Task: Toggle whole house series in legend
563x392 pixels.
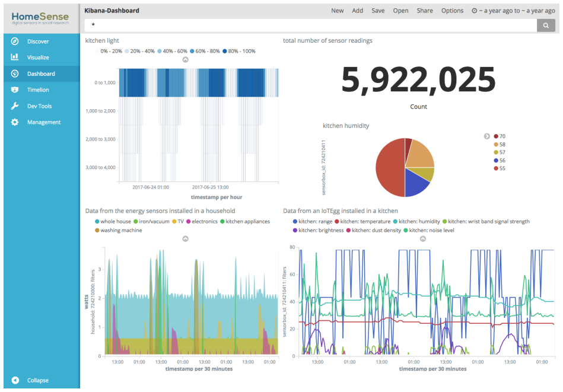Action: click(113, 221)
